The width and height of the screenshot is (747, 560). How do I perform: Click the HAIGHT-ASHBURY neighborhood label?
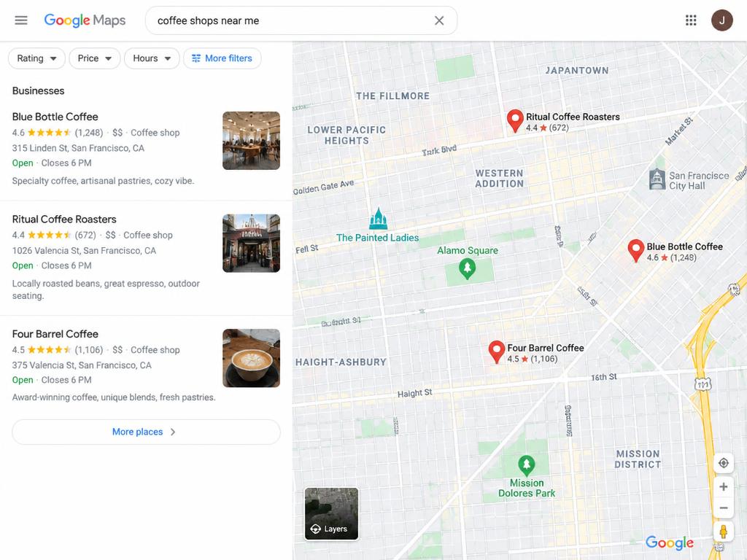[x=341, y=362]
